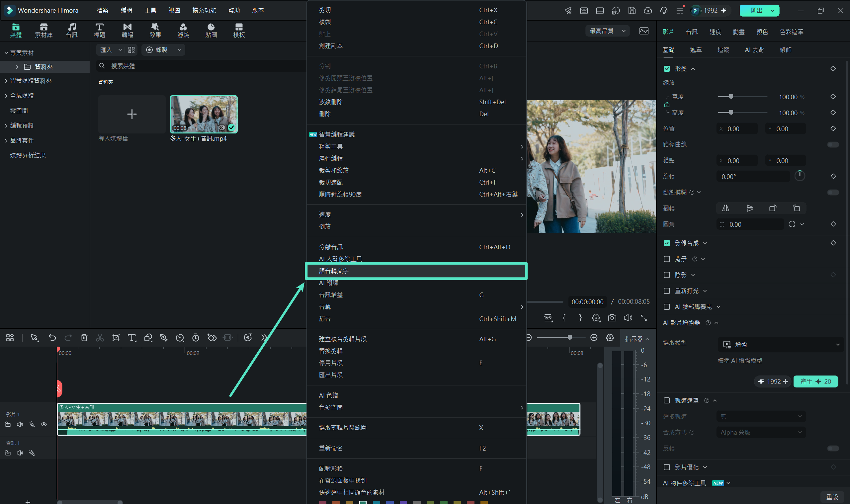Click the 產生 generate button

click(x=815, y=382)
